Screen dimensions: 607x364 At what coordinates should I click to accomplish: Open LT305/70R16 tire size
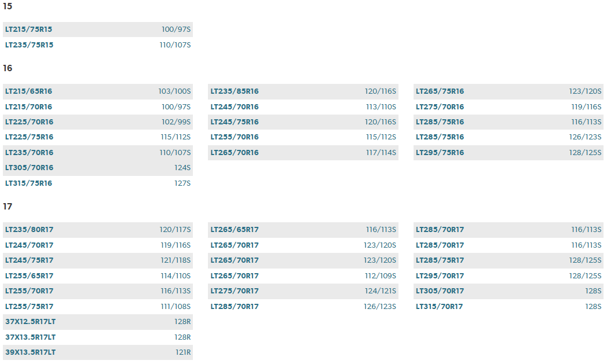pos(29,168)
